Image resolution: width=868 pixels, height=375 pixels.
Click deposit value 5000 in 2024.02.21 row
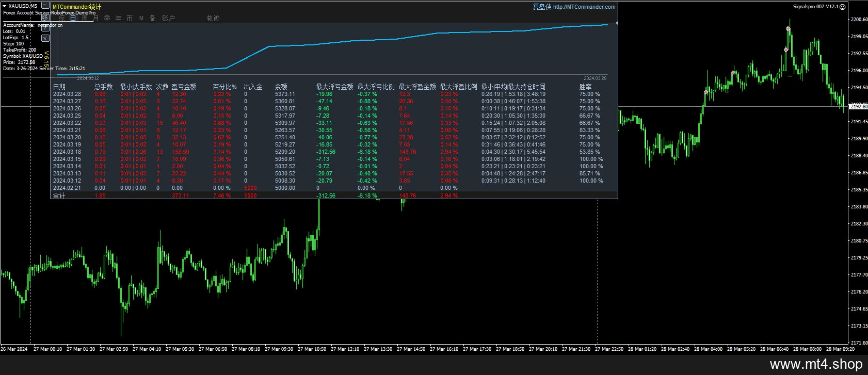(250, 188)
